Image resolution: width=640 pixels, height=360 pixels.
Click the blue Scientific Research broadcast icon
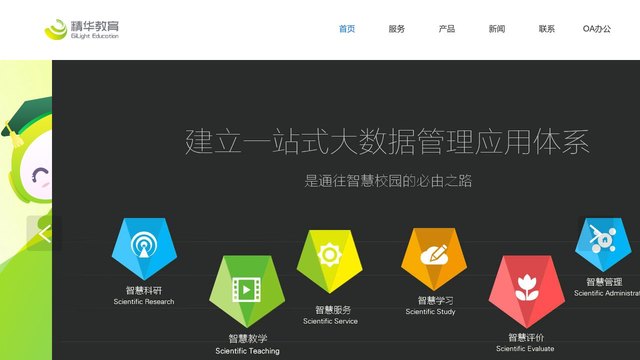[144, 249]
